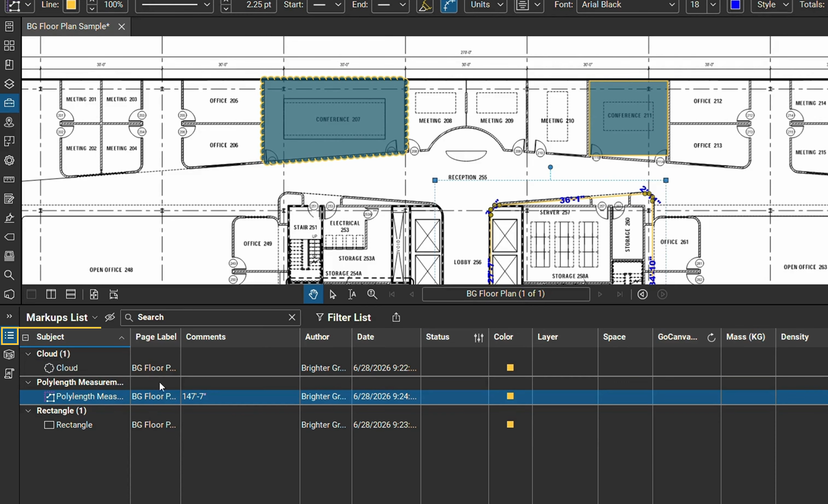Refresh the GoCanva column icon

pos(711,337)
